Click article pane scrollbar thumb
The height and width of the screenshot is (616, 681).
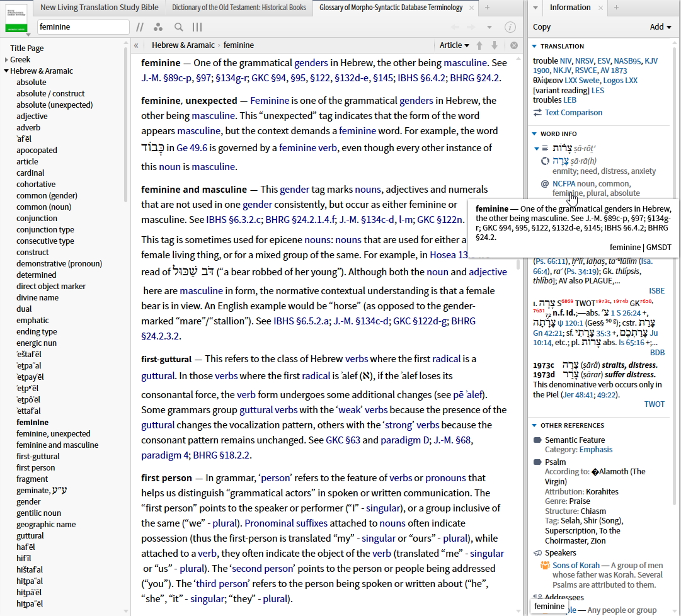pos(518,265)
